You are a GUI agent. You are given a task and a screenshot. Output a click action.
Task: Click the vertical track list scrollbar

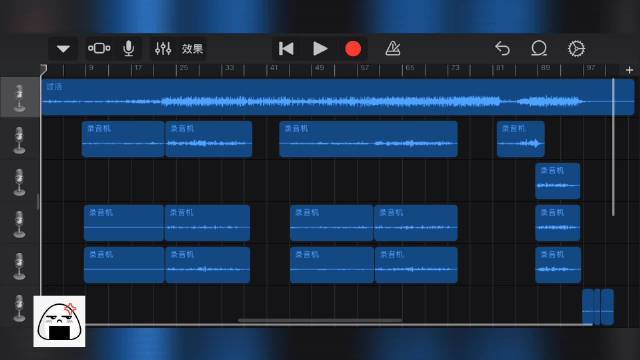[x=613, y=147]
